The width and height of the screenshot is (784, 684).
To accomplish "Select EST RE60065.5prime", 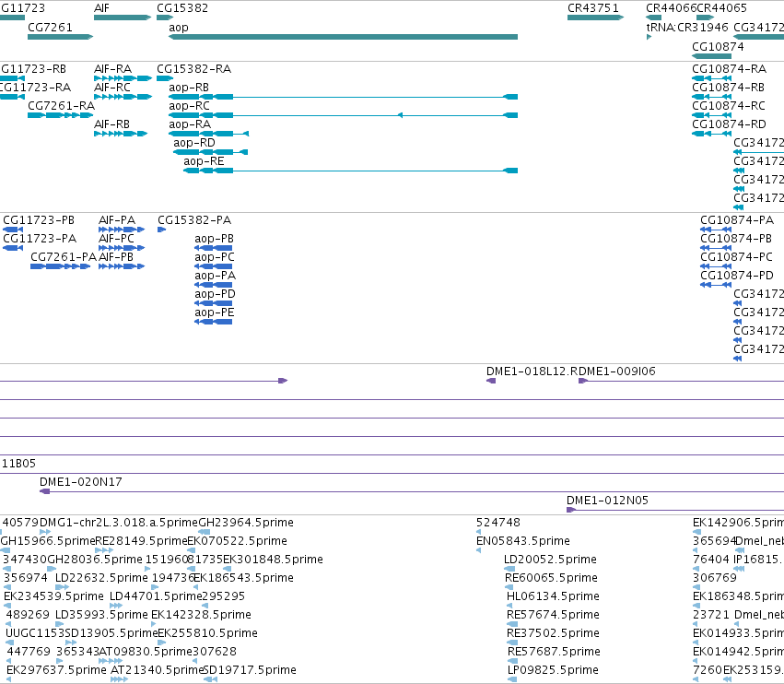I will 509,587.
